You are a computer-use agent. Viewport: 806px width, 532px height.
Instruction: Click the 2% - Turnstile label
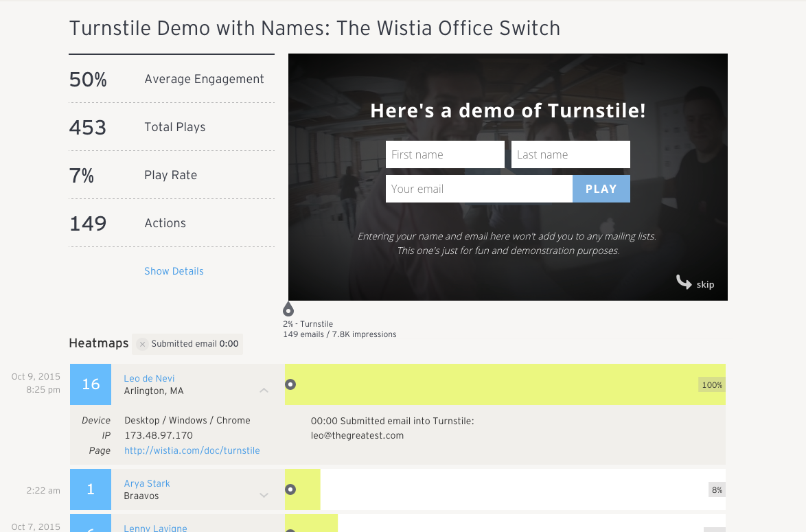point(308,324)
